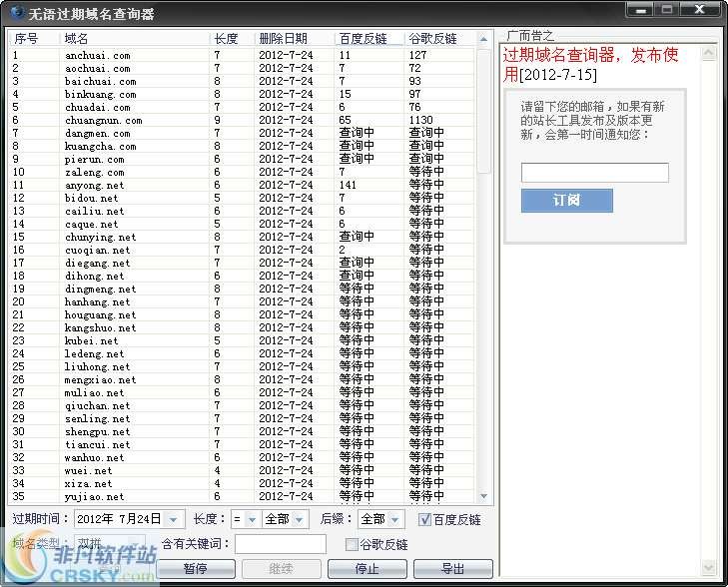Select the cailiu.net domain

[x=94, y=211]
